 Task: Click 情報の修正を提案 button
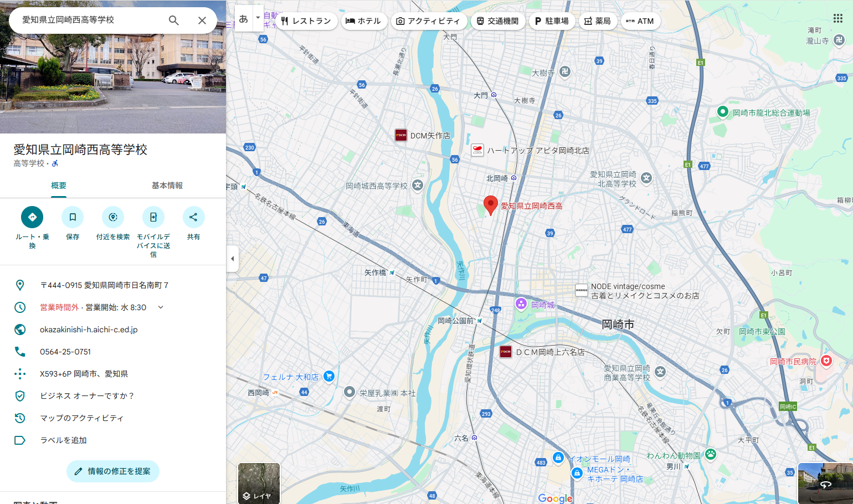(113, 471)
